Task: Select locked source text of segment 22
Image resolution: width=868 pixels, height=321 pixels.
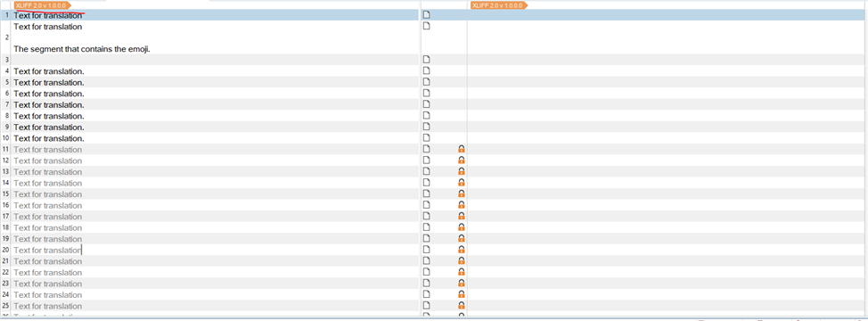Action: 47,272
